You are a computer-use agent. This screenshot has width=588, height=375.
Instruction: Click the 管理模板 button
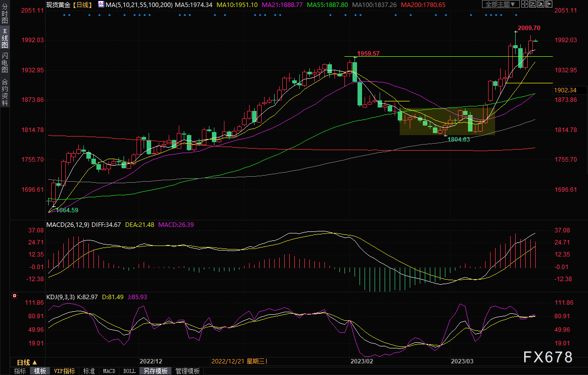pos(187,371)
